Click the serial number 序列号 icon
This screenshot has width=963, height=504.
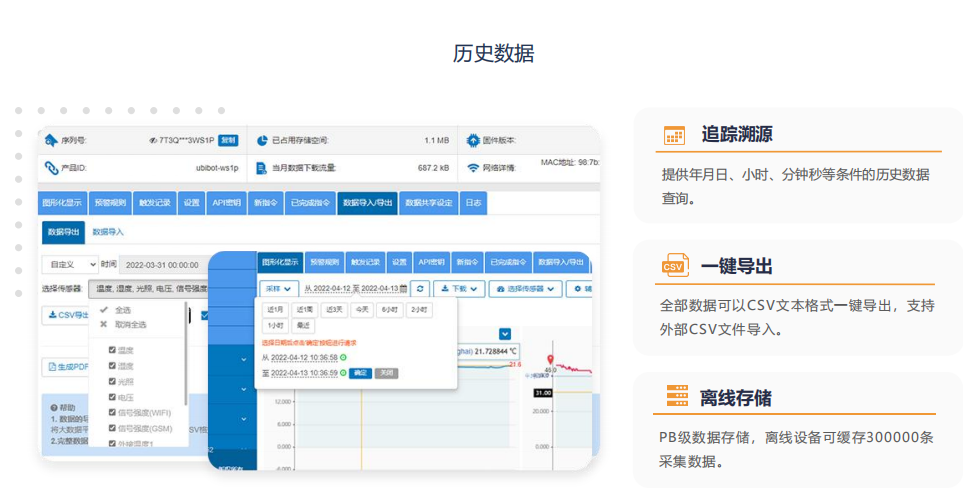pyautogui.click(x=51, y=141)
